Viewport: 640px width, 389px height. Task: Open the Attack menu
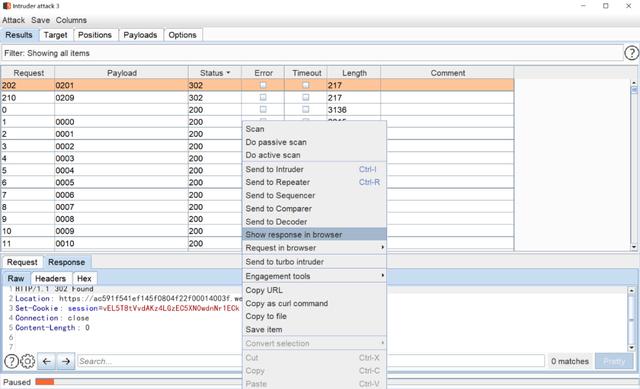13,20
